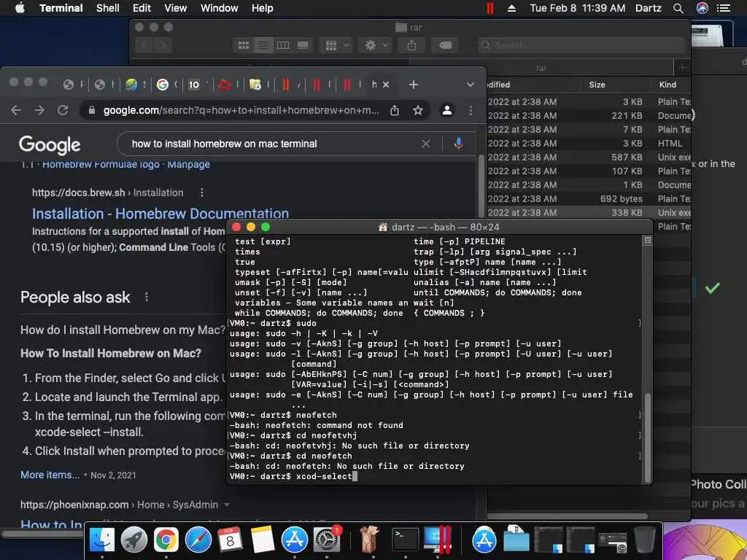
Task: Share this page from Chrome address bar
Action: click(395, 111)
